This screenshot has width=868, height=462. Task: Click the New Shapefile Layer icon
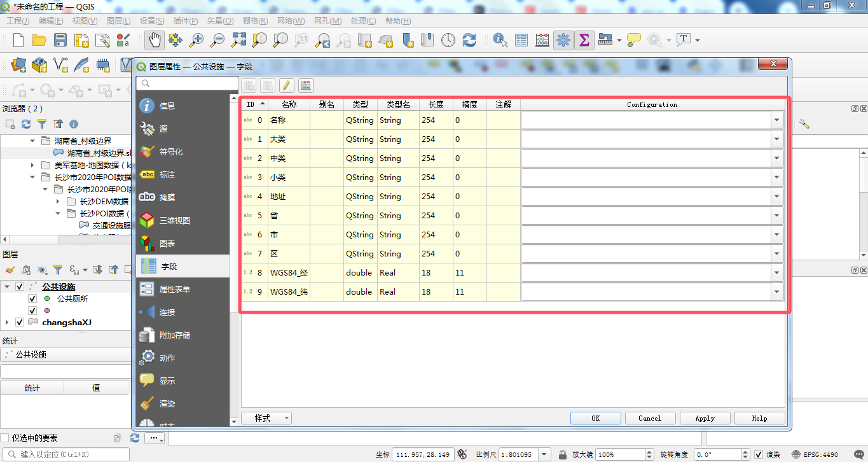[x=61, y=64]
